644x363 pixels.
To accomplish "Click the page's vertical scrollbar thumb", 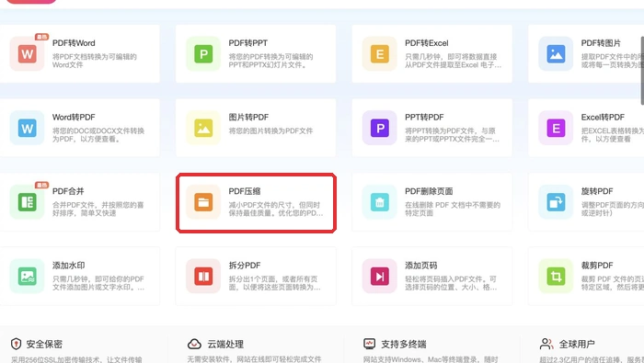I will tap(642, 71).
